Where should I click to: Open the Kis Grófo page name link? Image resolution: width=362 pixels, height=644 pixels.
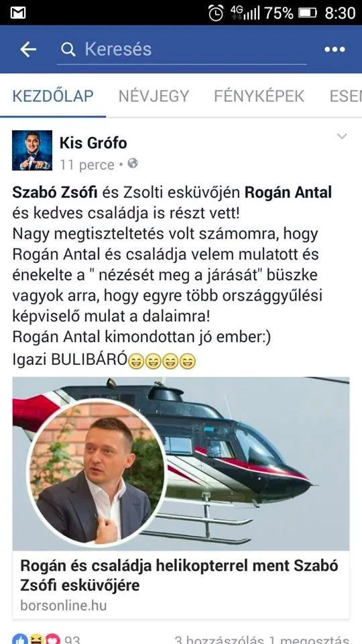(93, 143)
